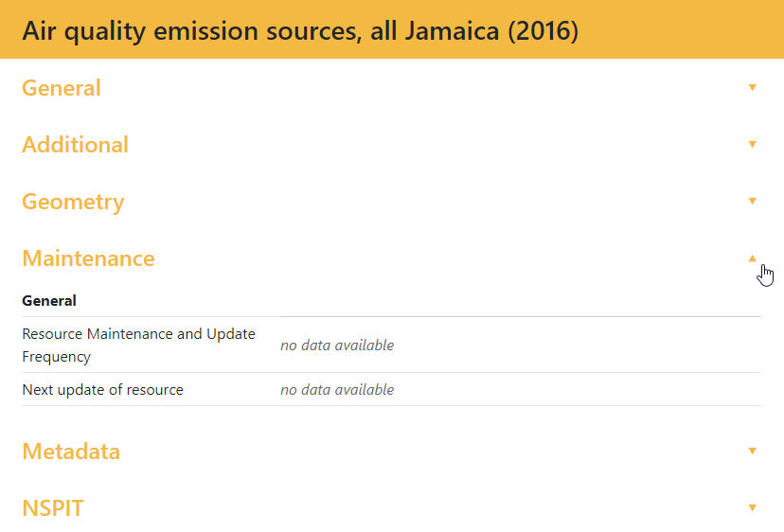Click the Next update of resource label
The image size is (784, 532).
[x=102, y=389]
